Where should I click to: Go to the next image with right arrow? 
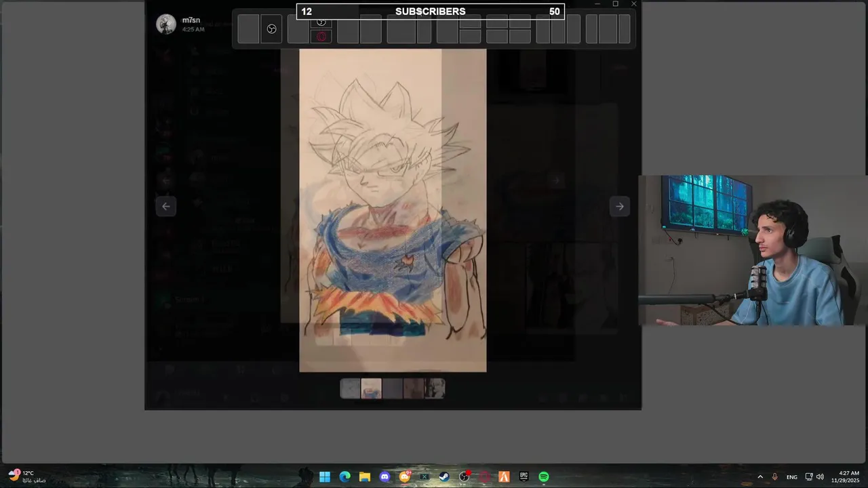tap(619, 207)
